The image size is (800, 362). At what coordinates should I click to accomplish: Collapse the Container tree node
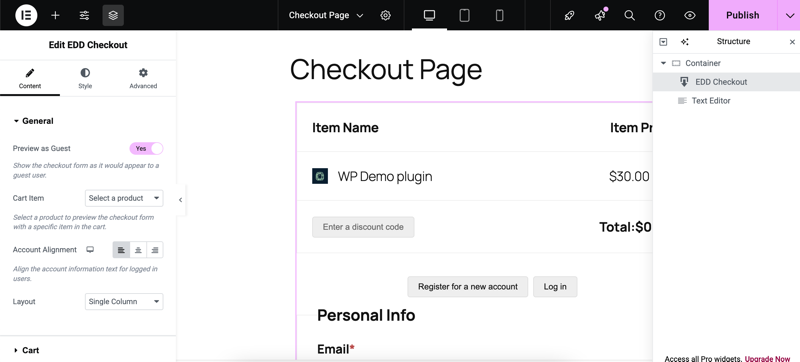(663, 63)
